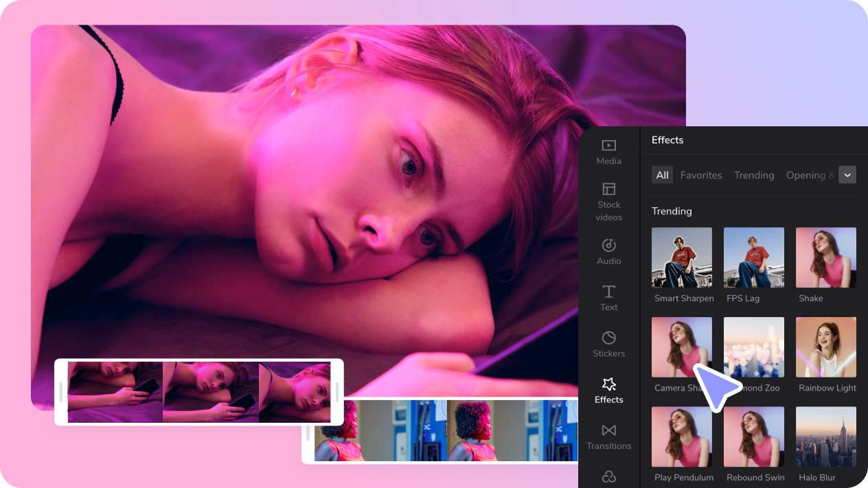The width and height of the screenshot is (868, 488).
Task: Click the Filters icon below Transitions
Action: [x=608, y=476]
